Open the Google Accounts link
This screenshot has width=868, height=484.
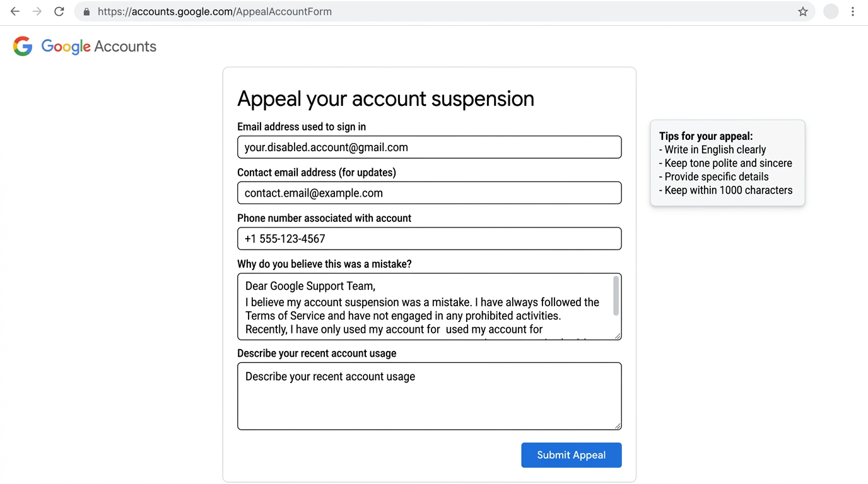(98, 46)
